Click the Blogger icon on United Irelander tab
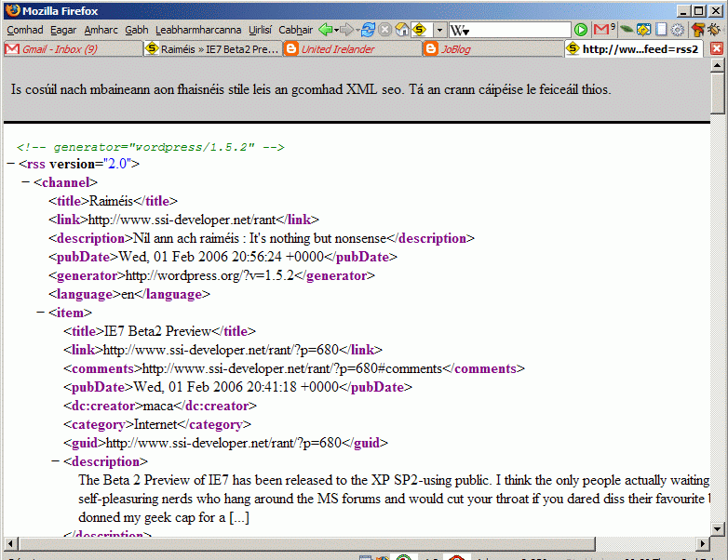This screenshot has width=728, height=560. coord(291,48)
